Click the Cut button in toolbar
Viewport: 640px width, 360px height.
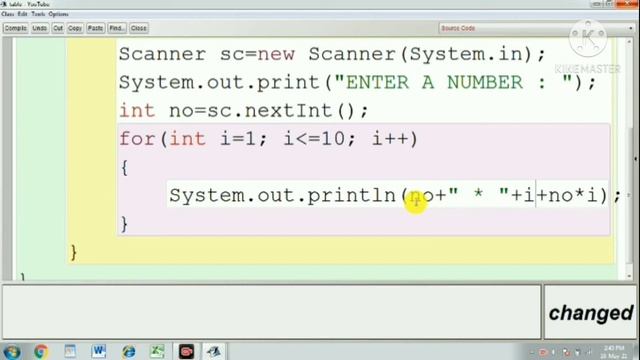[x=58, y=28]
